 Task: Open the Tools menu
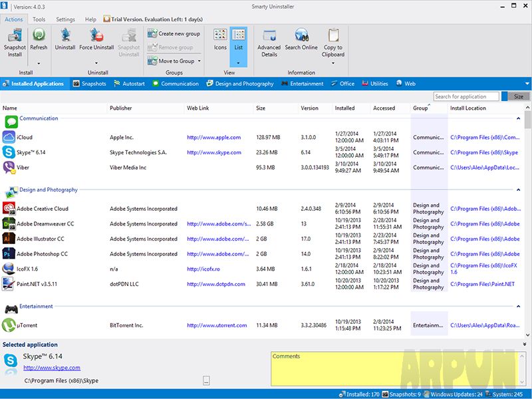pyautogui.click(x=39, y=19)
